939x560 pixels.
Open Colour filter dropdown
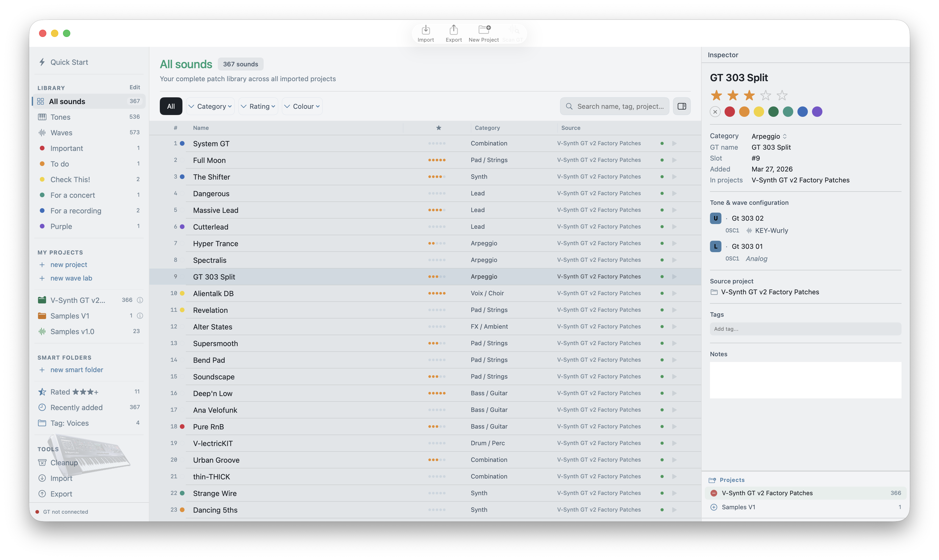click(x=302, y=106)
